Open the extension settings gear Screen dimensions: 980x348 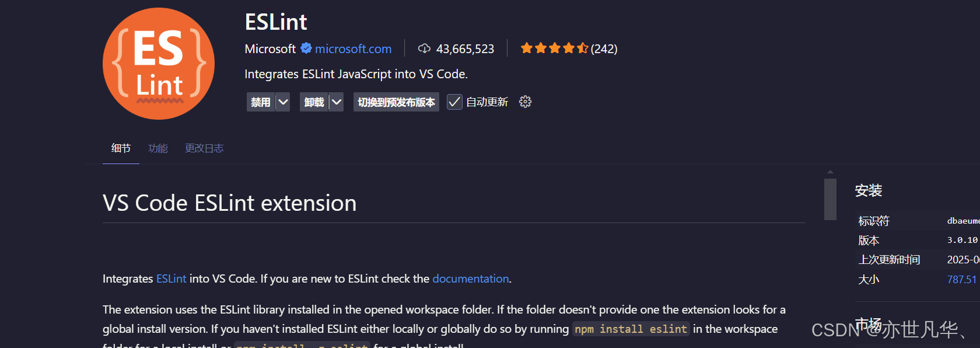[525, 102]
